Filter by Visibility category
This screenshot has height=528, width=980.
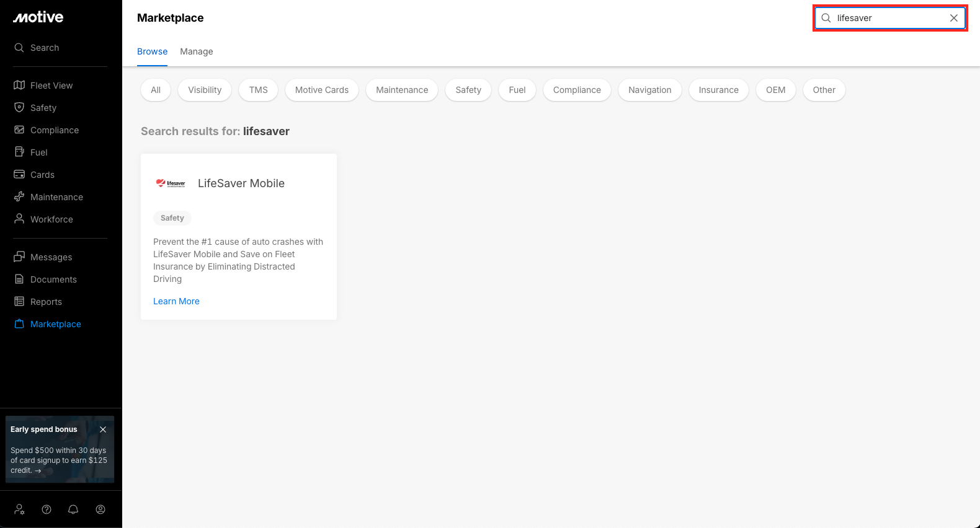click(x=205, y=90)
